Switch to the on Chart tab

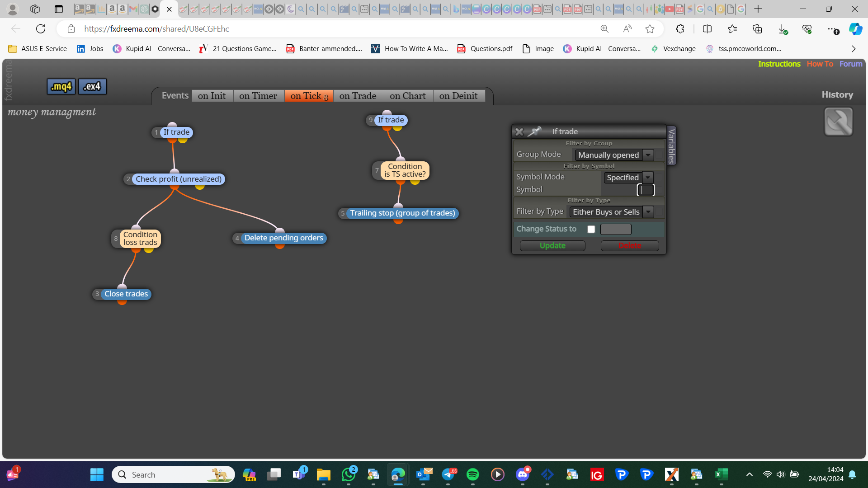point(408,96)
